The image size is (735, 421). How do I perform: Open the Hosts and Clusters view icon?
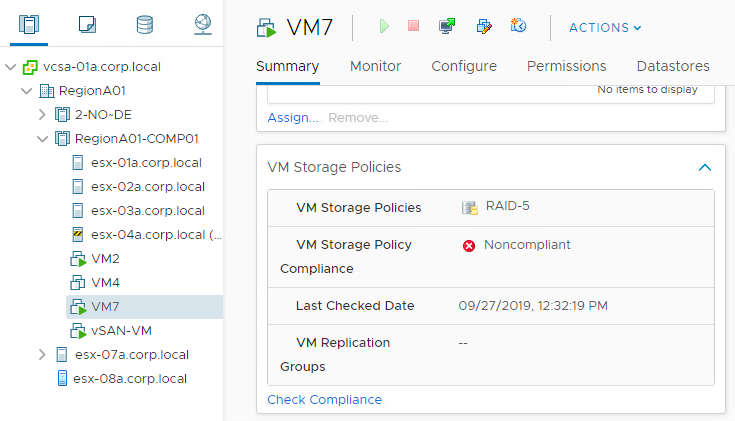(29, 24)
